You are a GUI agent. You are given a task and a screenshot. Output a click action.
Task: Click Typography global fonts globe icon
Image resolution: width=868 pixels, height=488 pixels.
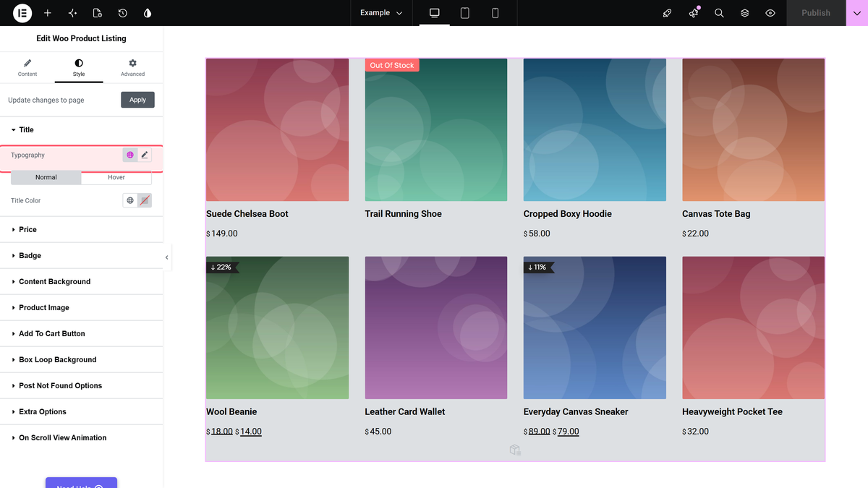point(130,155)
